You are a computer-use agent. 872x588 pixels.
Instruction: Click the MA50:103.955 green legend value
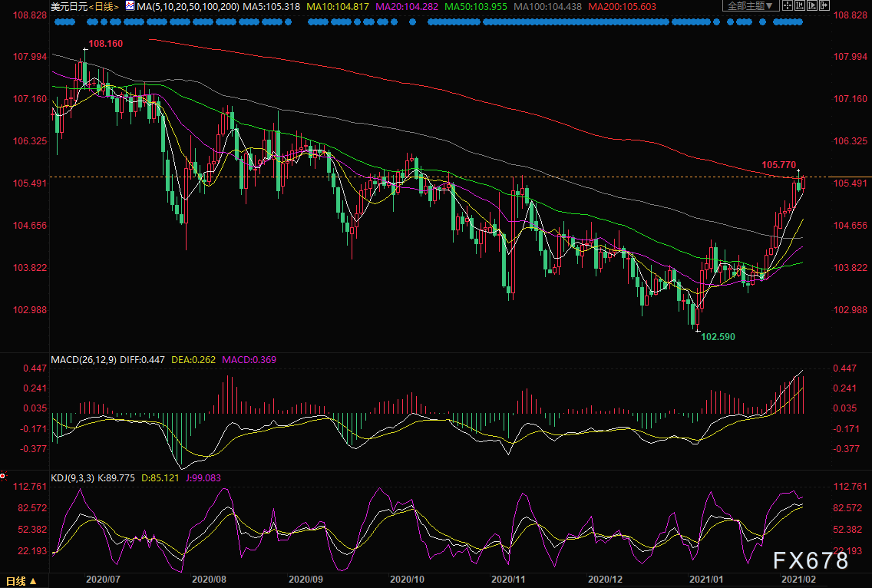477,7
